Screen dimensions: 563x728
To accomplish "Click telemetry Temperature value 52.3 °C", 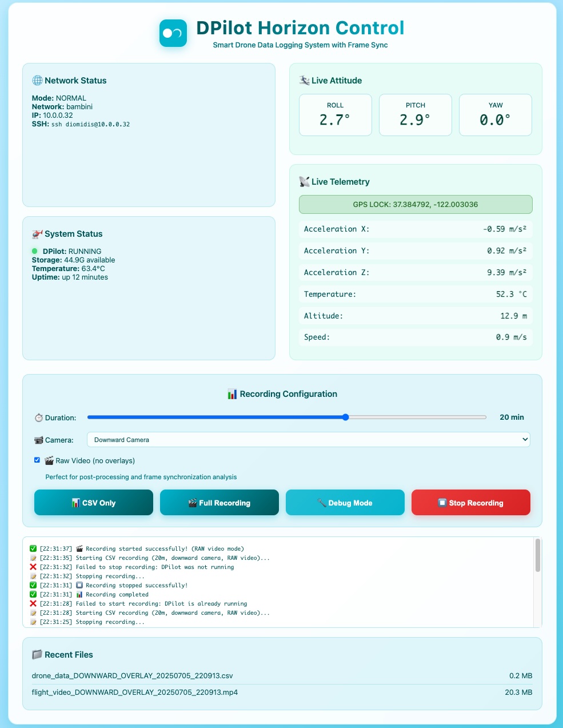I will 512,294.
